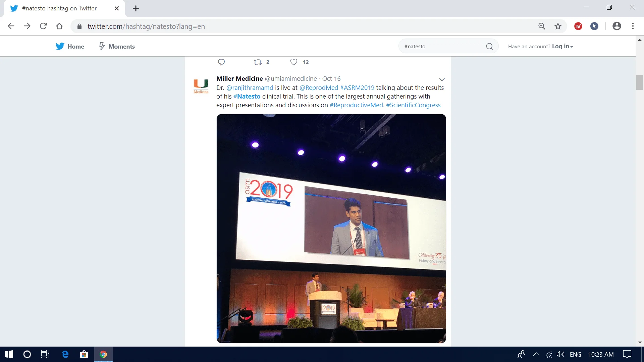Reload the Twitter page
The width and height of the screenshot is (644, 362).
43,26
